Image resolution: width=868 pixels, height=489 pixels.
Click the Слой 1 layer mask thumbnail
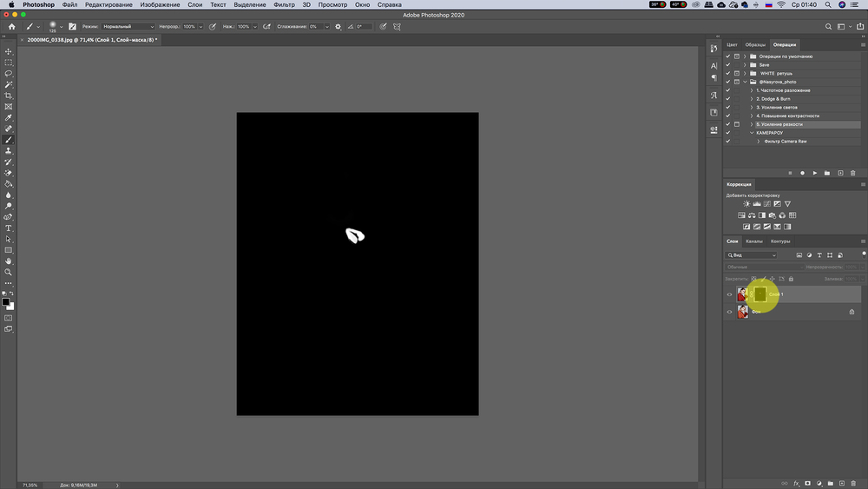(x=759, y=294)
